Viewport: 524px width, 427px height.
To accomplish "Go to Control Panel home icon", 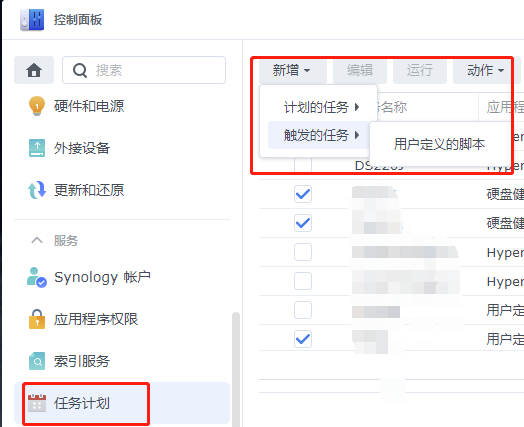I will [x=34, y=70].
